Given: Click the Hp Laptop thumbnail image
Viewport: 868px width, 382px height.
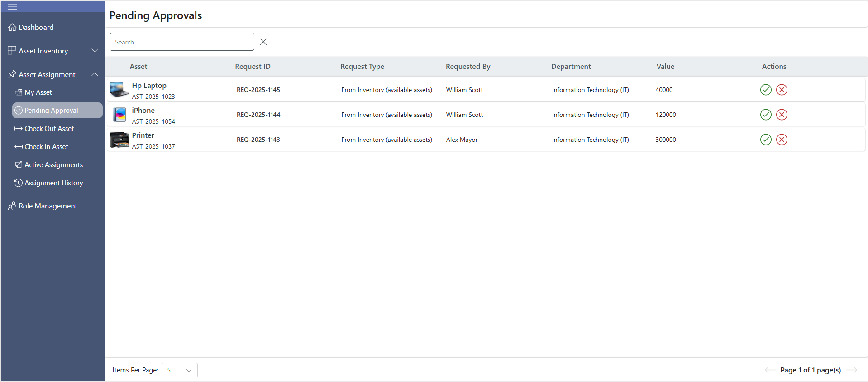Looking at the screenshot, I should coord(119,90).
